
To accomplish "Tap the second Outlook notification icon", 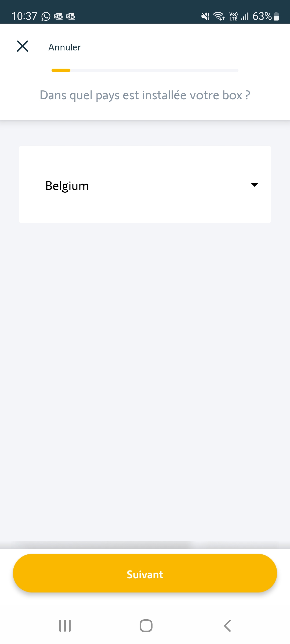I will [71, 17].
